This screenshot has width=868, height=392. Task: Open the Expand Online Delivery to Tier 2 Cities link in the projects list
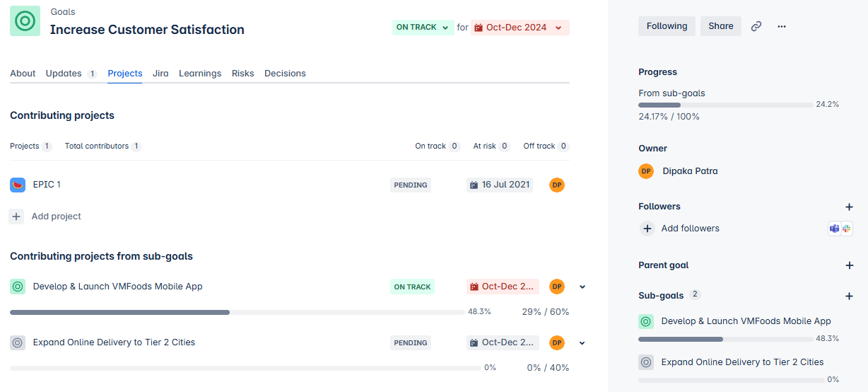(x=114, y=342)
